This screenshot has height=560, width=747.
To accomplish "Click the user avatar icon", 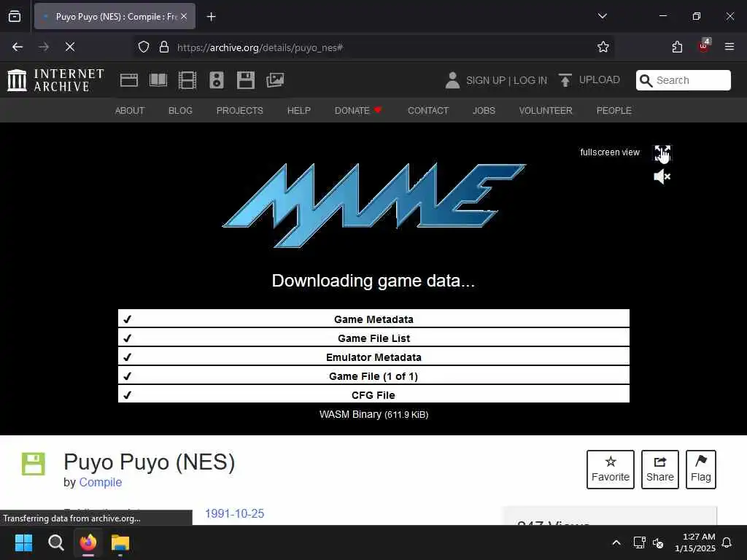I will (x=452, y=80).
